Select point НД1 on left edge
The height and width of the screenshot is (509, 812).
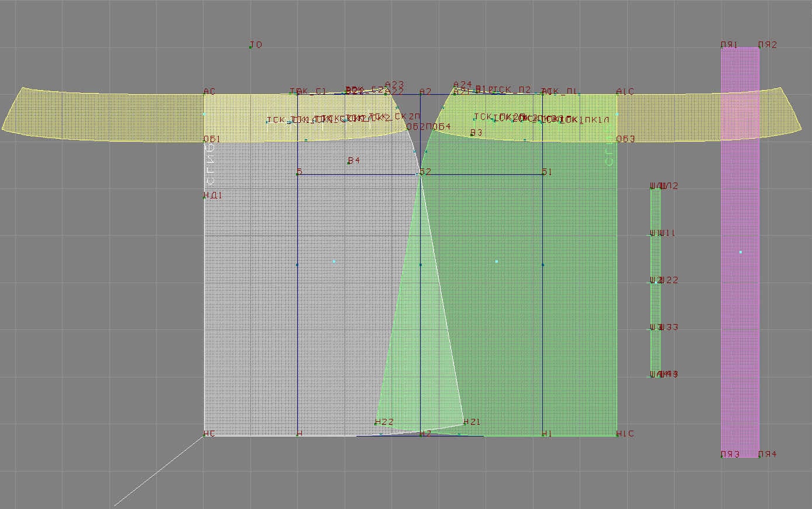tap(204, 197)
